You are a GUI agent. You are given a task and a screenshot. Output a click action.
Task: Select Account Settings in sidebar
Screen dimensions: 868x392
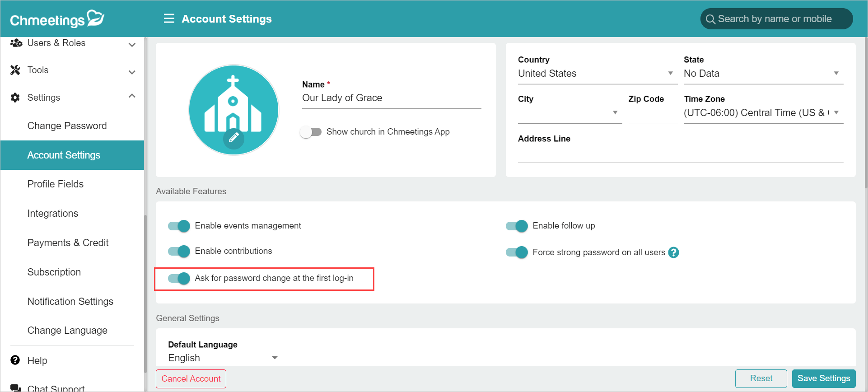(72, 155)
